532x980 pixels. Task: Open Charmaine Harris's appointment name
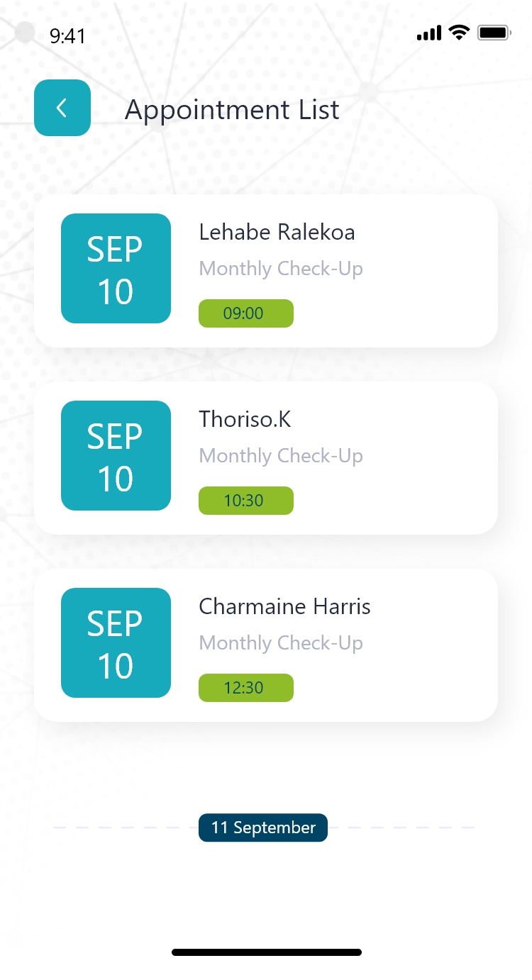tap(284, 606)
